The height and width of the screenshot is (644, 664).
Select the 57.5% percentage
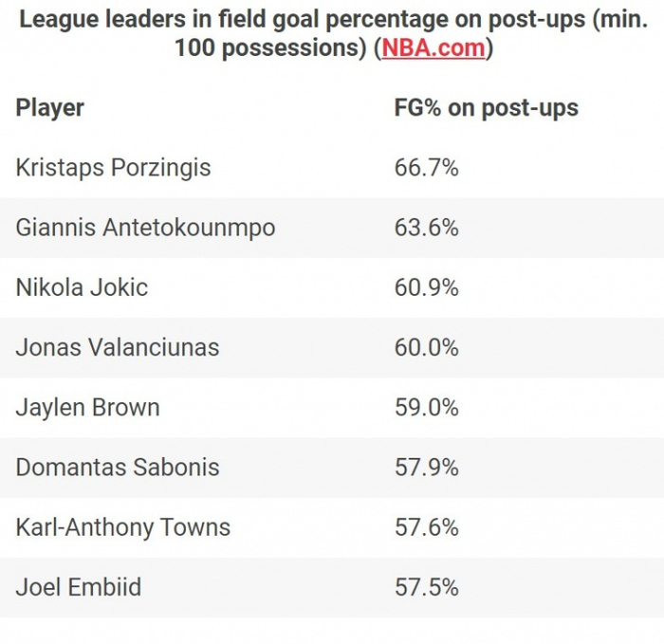[426, 587]
